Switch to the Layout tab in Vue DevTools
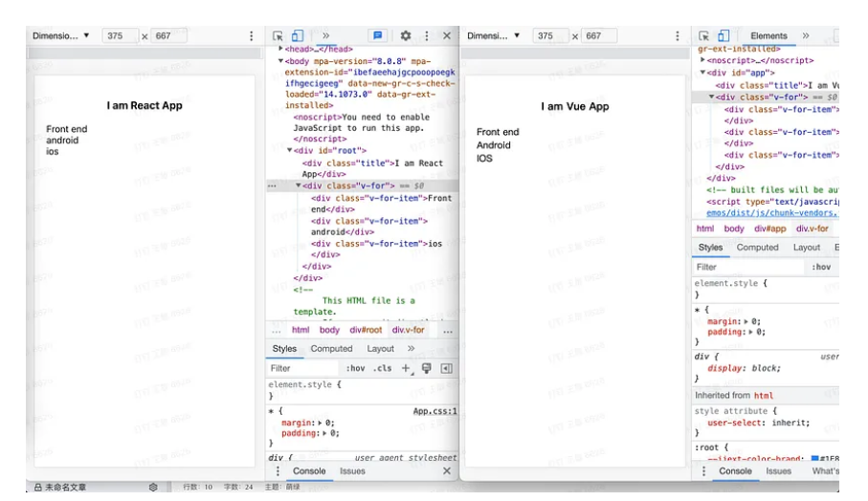868x501 pixels. click(807, 248)
